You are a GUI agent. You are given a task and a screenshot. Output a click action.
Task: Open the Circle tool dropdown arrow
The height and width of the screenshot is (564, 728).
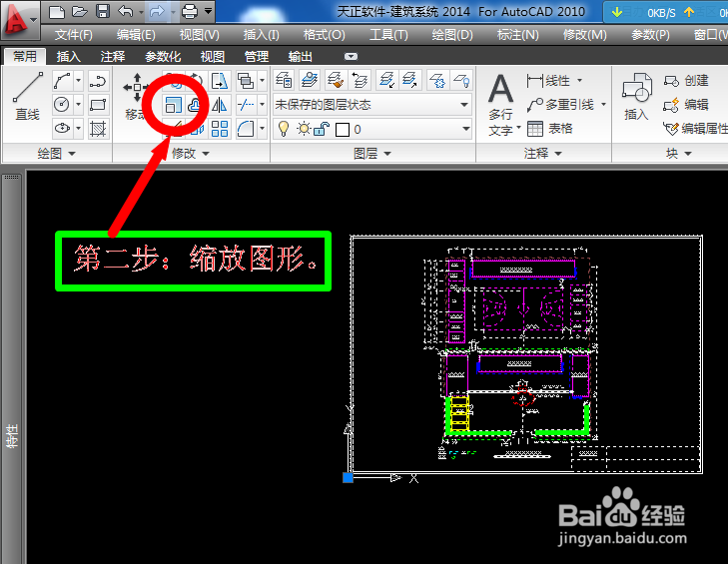coord(79,105)
